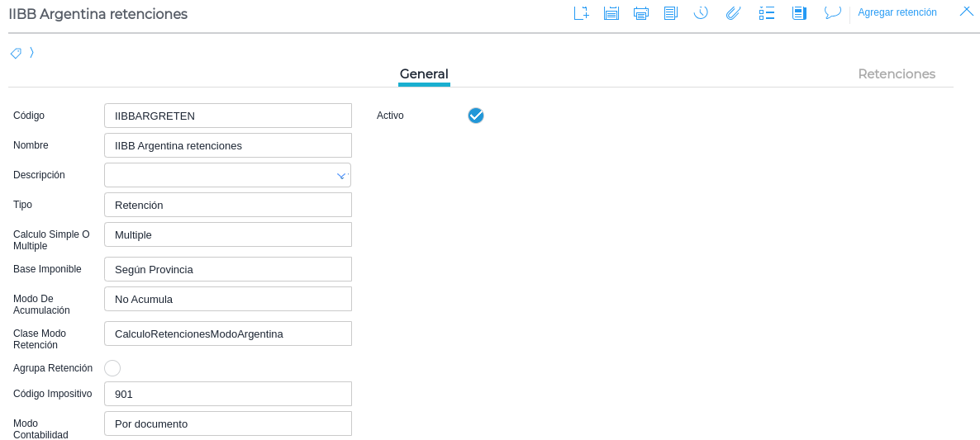This screenshot has height=440, width=980.
Task: Close the form with the X button
Action: (966, 11)
